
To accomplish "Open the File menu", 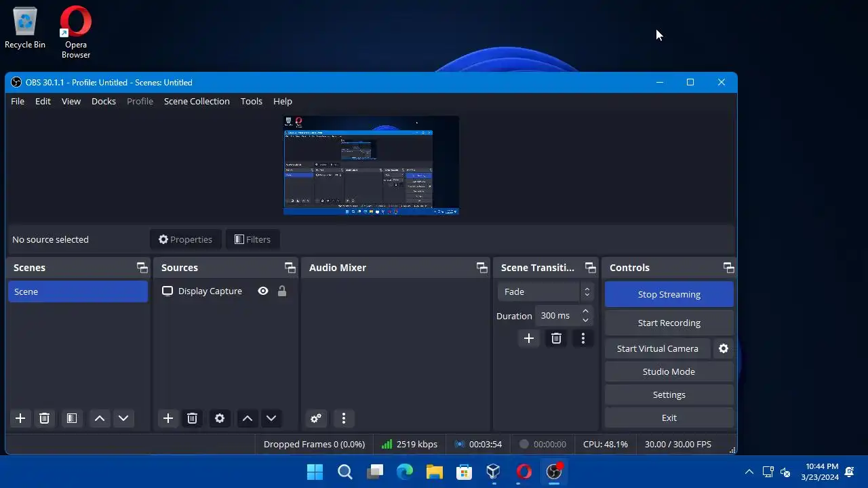I will (18, 101).
